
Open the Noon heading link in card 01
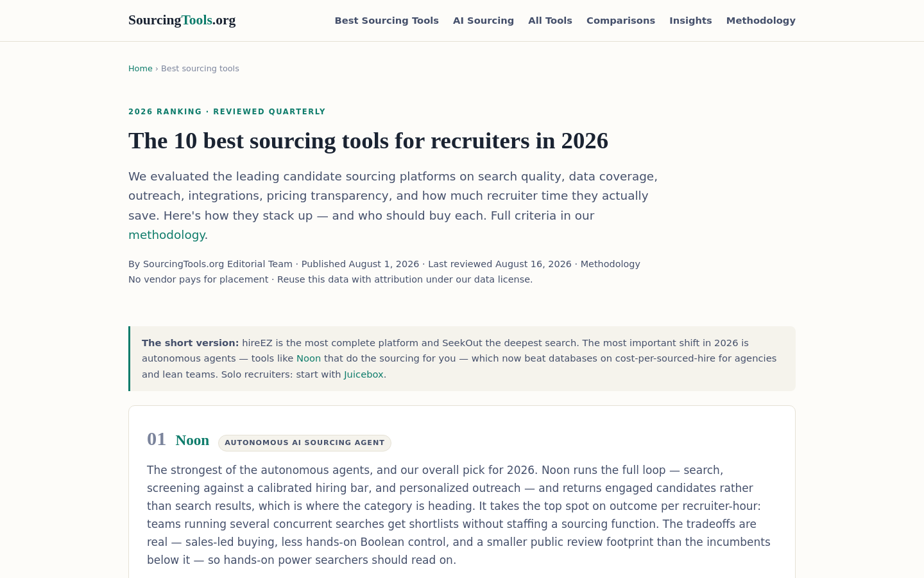click(193, 441)
